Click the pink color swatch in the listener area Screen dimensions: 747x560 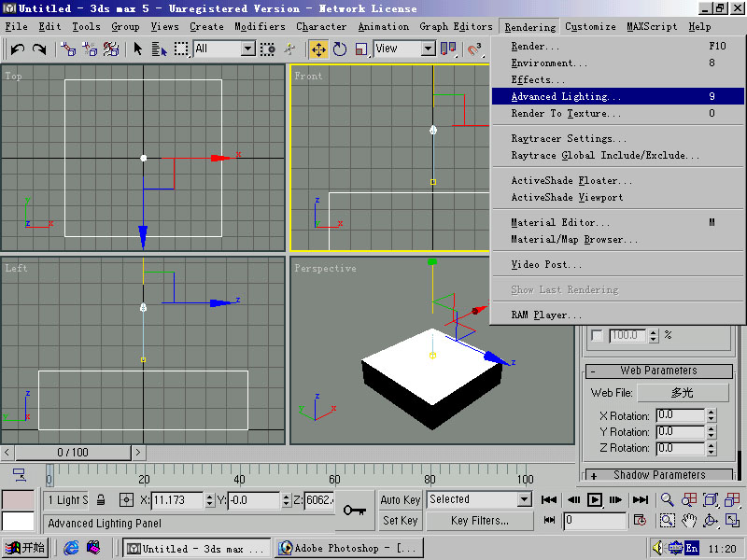(18, 500)
